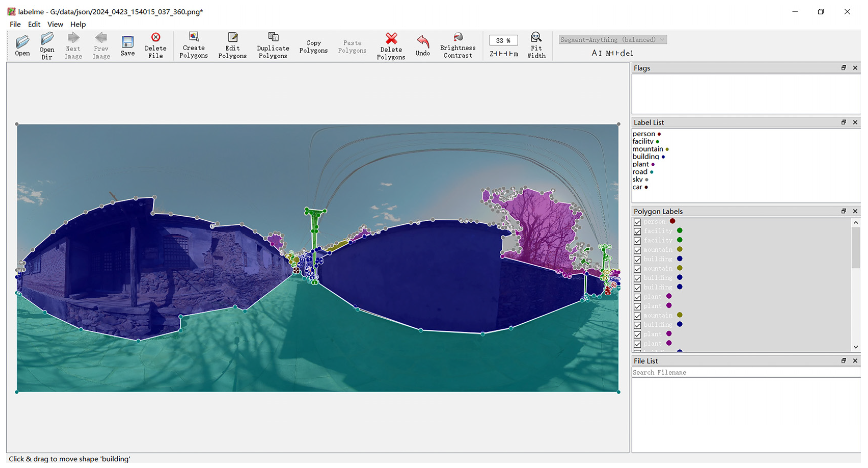Screen dimensions: 868x468
Task: Open the Brightness Contrast dialog
Action: (458, 37)
